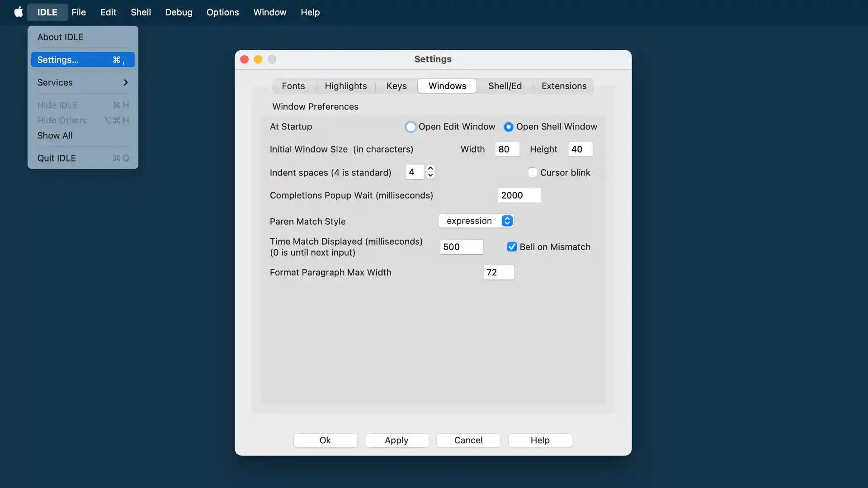Image resolution: width=868 pixels, height=488 pixels.
Task: Switch to the Highlights tab
Action: pyautogui.click(x=345, y=86)
